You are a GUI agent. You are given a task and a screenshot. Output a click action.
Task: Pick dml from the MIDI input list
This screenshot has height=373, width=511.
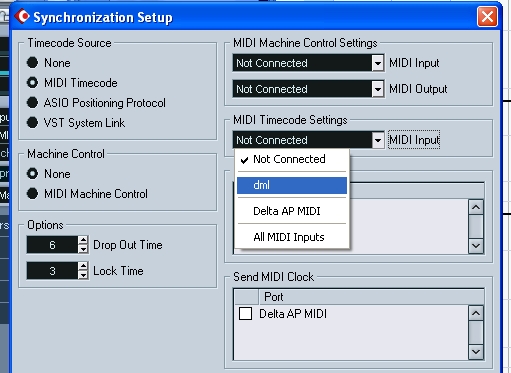point(292,185)
